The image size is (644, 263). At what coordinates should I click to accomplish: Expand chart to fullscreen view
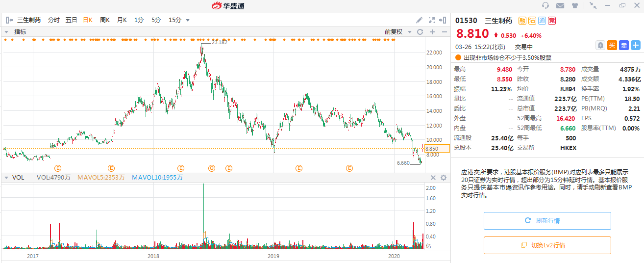pyautogui.click(x=432, y=20)
